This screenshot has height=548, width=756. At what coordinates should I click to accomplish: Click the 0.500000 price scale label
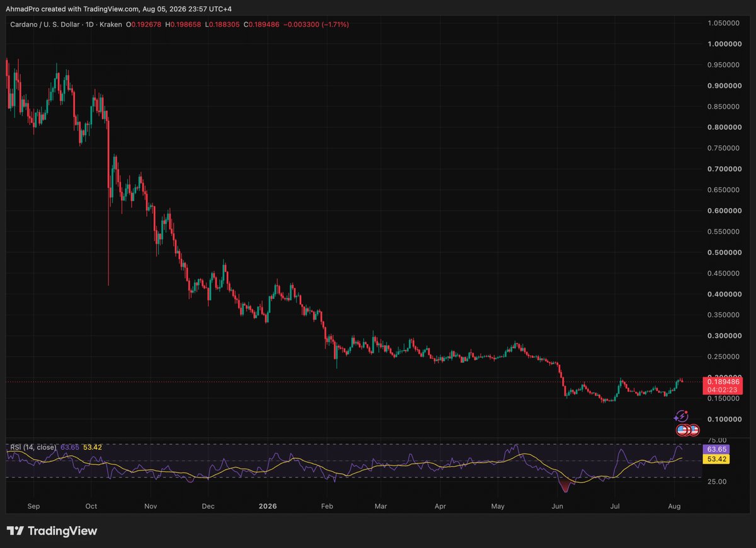pyautogui.click(x=724, y=253)
